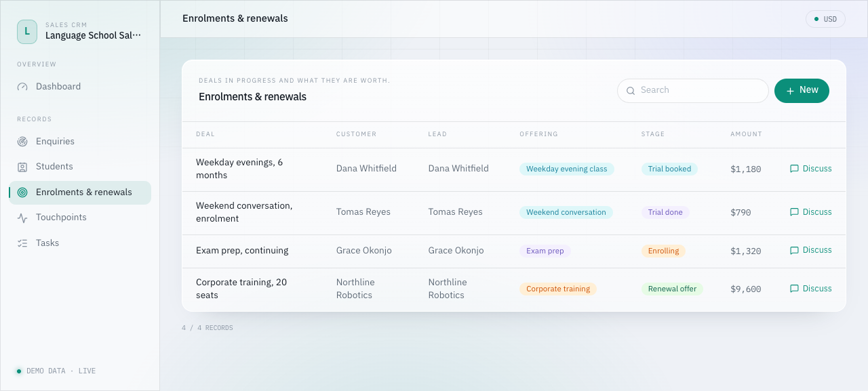
Task: Click the Students contact icon
Action: [22, 167]
